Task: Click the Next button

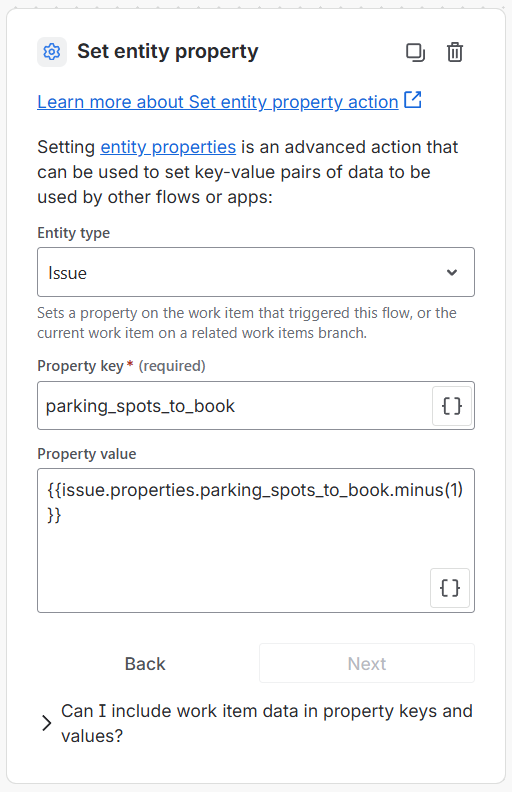Action: pyautogui.click(x=367, y=663)
